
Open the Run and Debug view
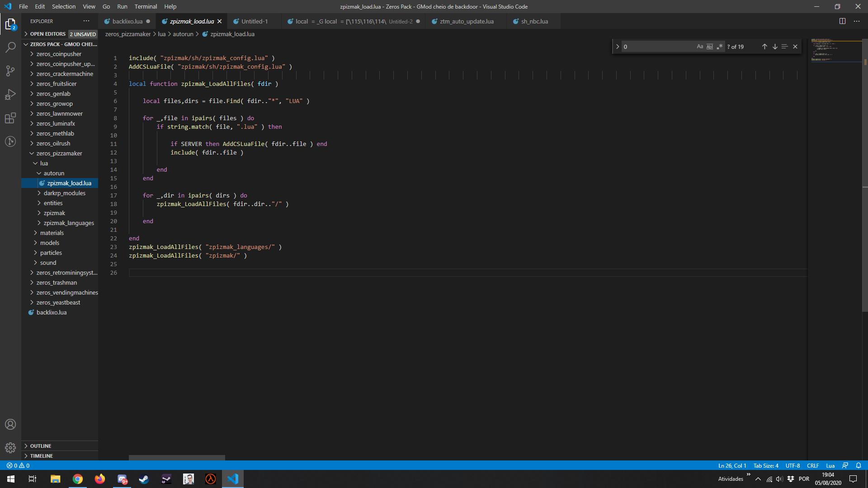pyautogui.click(x=10, y=94)
